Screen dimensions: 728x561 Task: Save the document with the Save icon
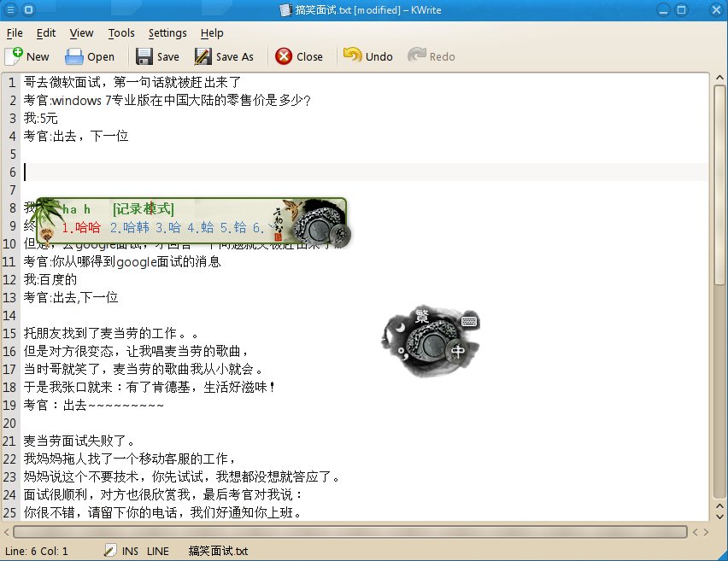144,56
